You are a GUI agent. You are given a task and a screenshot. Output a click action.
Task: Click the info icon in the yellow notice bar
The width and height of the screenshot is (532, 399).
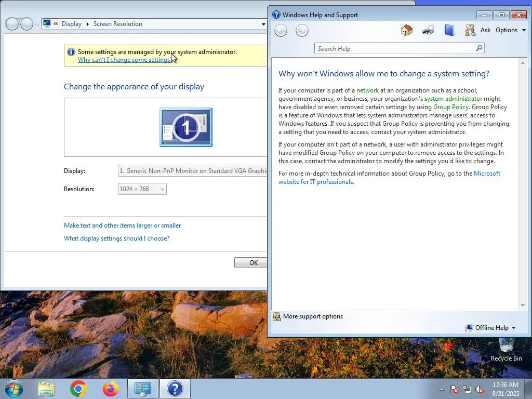coord(71,52)
